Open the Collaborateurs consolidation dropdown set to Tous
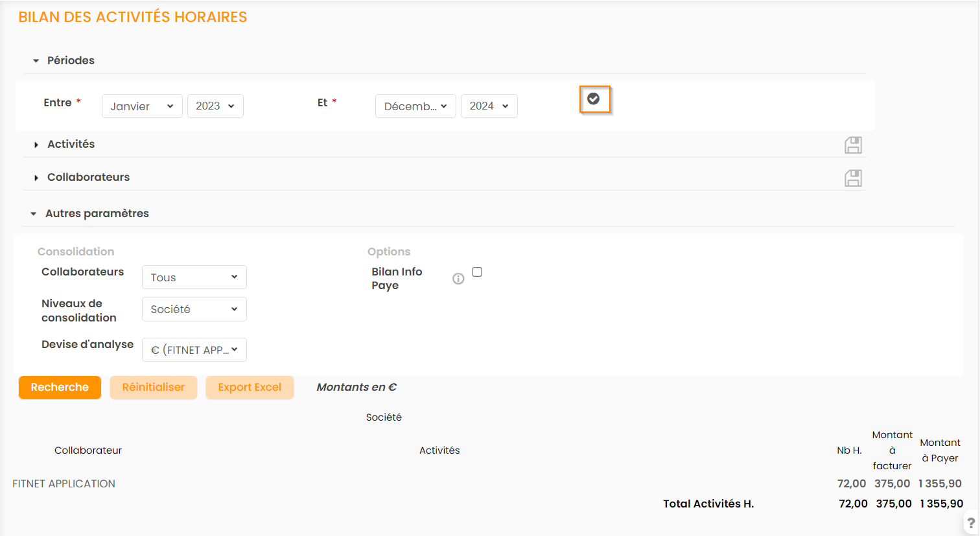The image size is (980, 536). coord(194,277)
